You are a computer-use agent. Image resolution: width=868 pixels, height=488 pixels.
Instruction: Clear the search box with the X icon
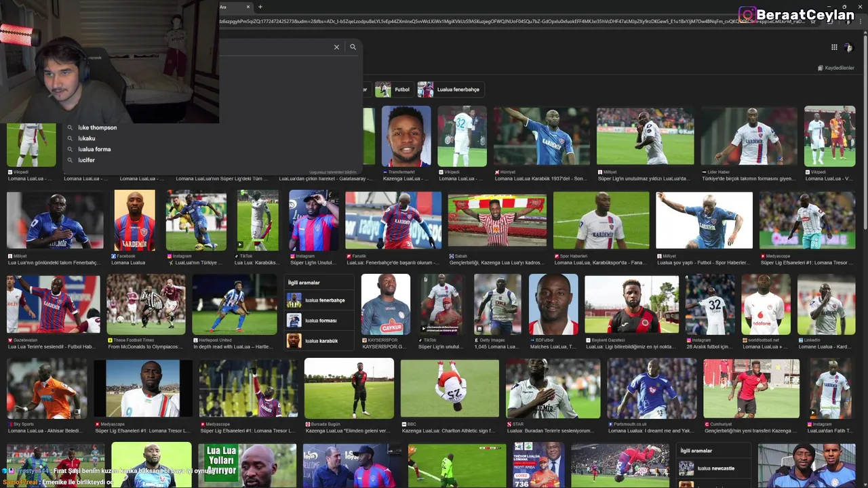(336, 47)
